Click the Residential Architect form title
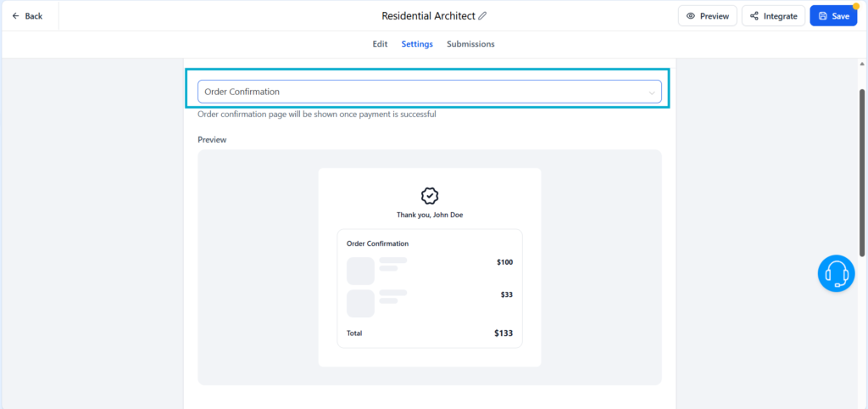Viewport: 868px width, 409px height. tap(427, 16)
